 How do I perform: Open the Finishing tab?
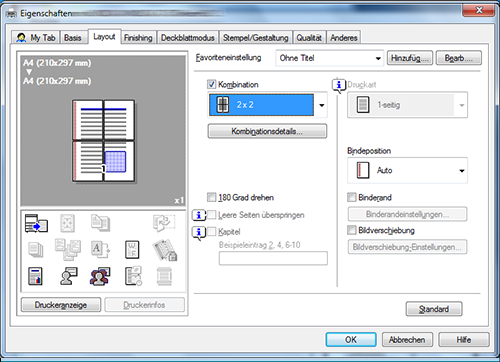coord(138,38)
